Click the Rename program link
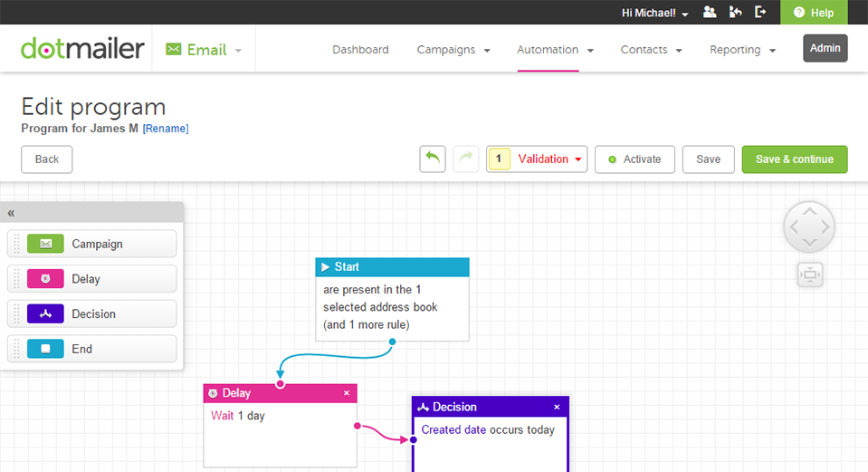Image resolution: width=868 pixels, height=472 pixels. tap(166, 129)
